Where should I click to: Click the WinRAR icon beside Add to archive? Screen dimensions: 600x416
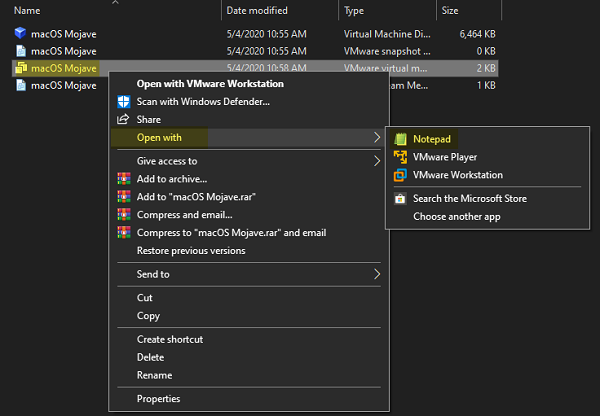123,178
